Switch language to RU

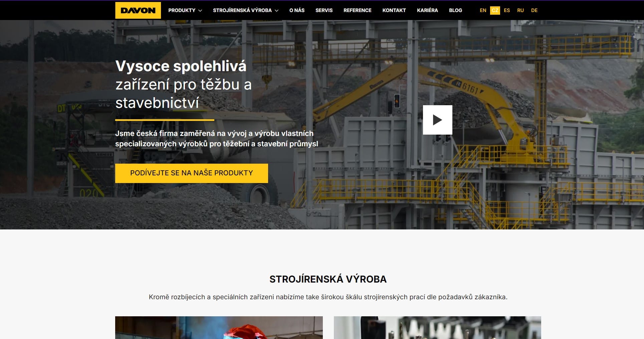coord(520,10)
